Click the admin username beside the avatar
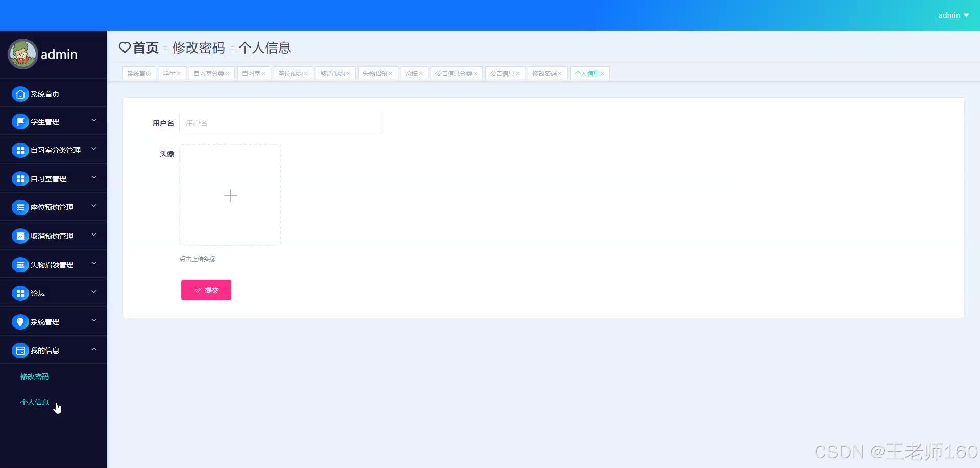The image size is (980, 468). tap(59, 54)
